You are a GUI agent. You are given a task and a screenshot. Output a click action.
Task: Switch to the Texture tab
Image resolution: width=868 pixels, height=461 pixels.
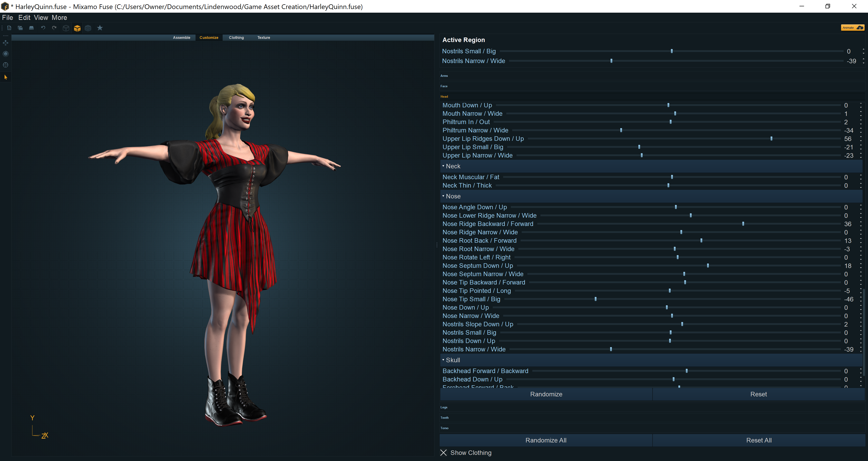[x=264, y=38]
